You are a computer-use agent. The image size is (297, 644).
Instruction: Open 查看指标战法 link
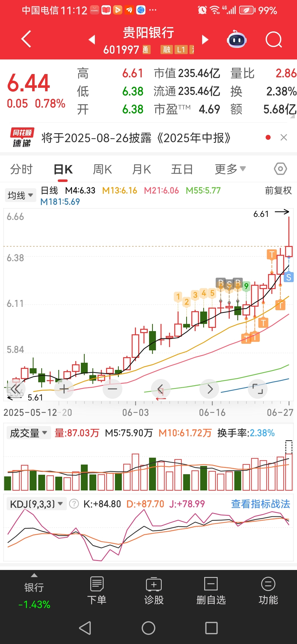(260, 504)
